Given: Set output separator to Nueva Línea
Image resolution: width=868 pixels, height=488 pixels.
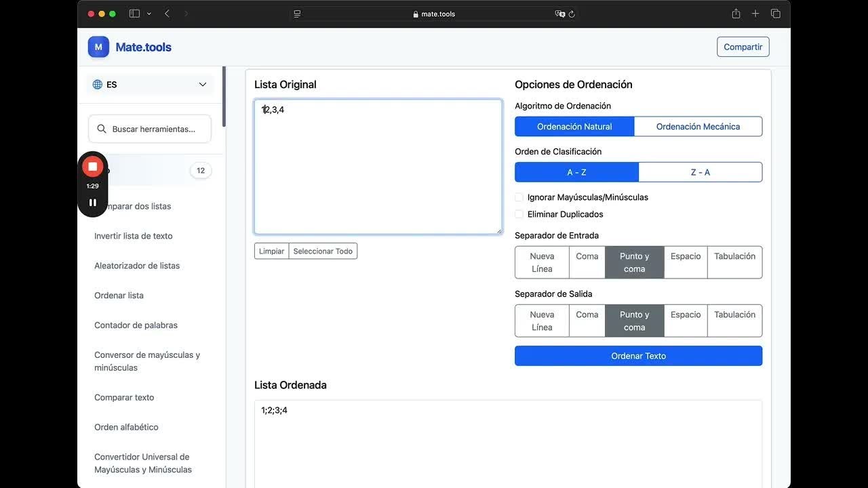Looking at the screenshot, I should tap(542, 321).
